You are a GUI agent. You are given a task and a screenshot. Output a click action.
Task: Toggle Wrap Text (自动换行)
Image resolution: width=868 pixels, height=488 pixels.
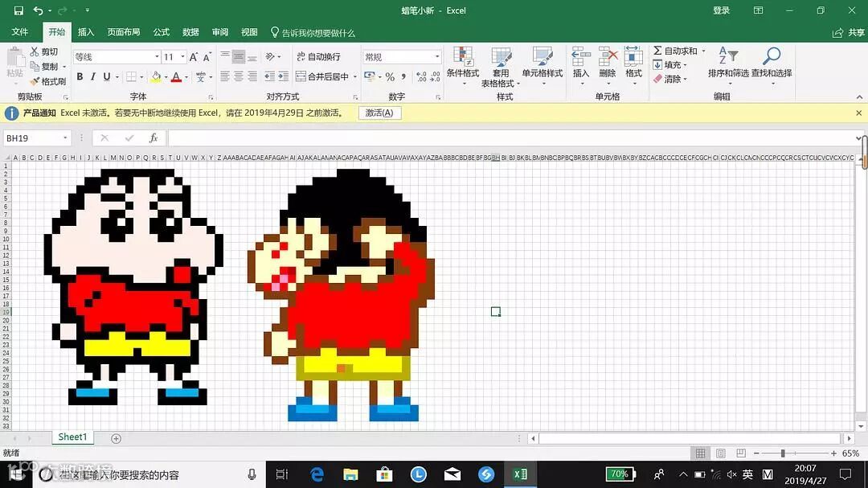318,56
